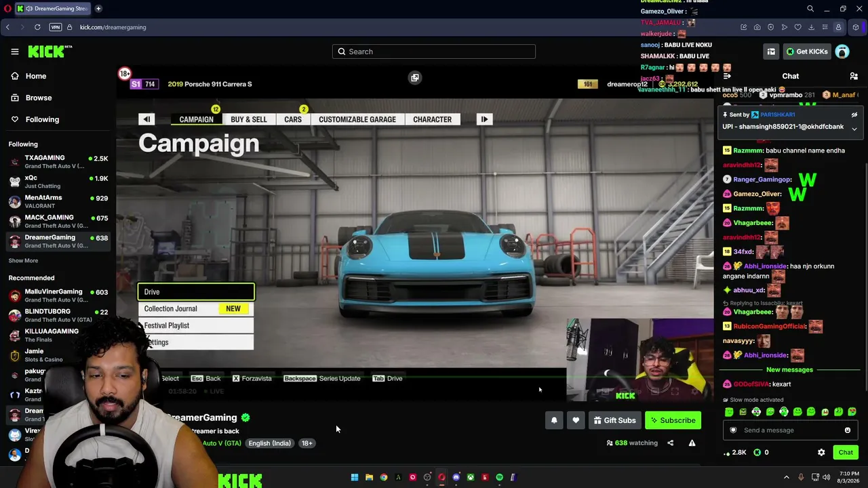Share the stream via share icon
Screen dimensions: 868x488
click(x=670, y=443)
